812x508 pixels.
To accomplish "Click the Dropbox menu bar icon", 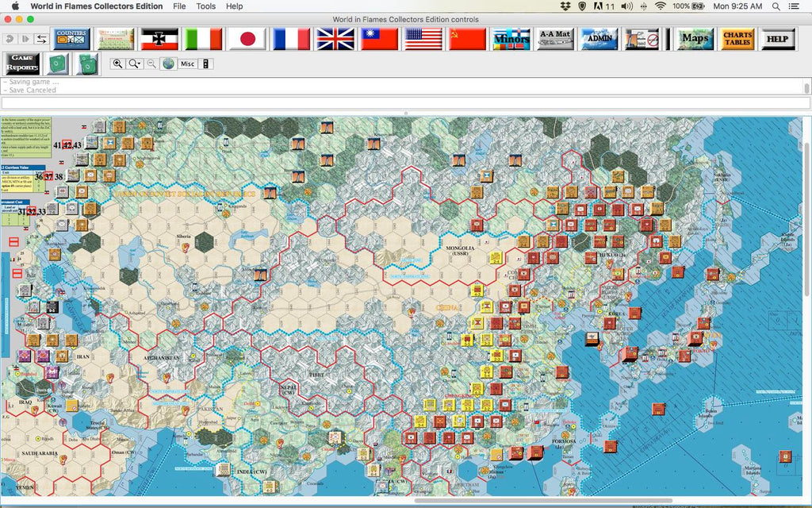I will click(x=565, y=6).
